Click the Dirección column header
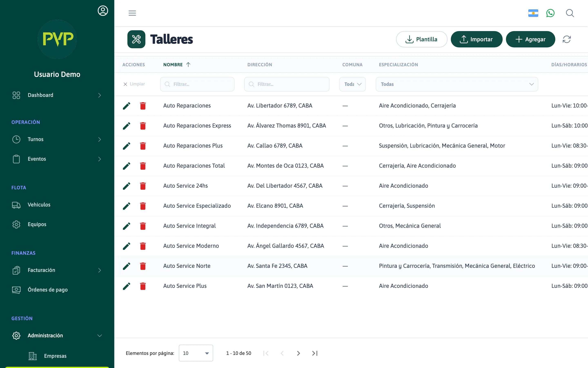Viewport: 588px width, 368px height. point(259,64)
